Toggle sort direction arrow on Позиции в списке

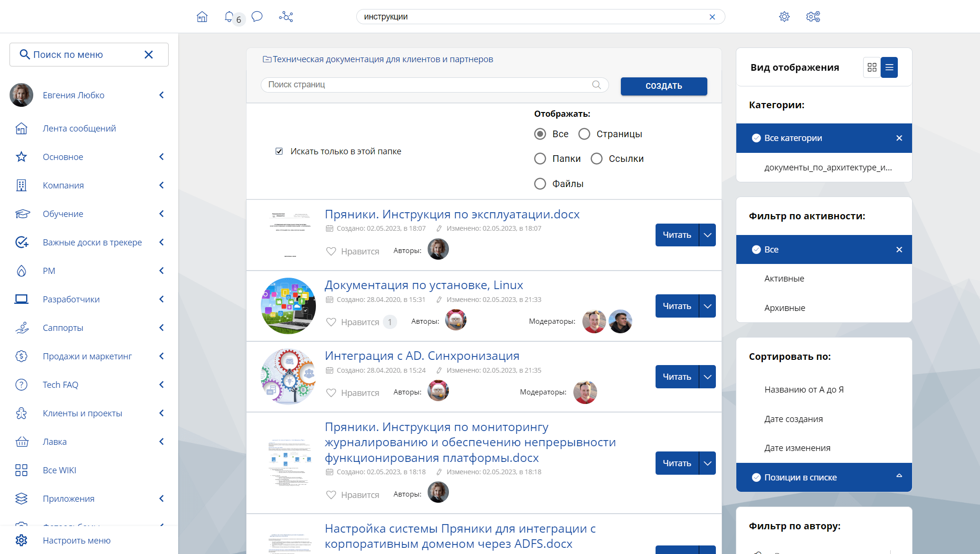(x=899, y=476)
